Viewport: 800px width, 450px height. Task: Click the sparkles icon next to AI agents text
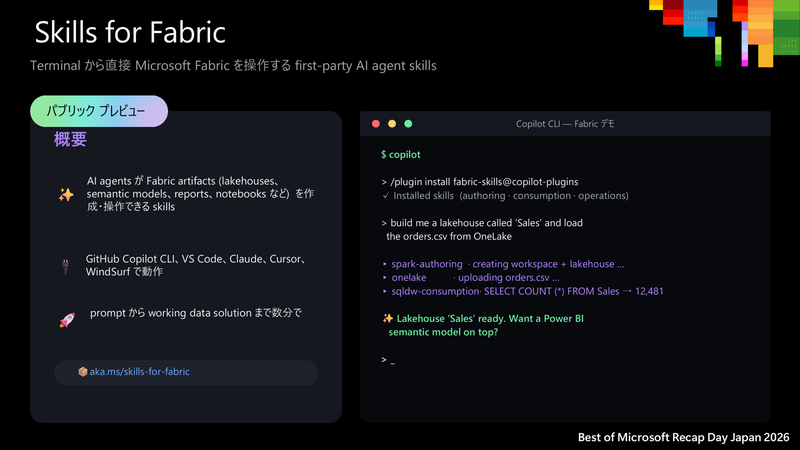[66, 194]
